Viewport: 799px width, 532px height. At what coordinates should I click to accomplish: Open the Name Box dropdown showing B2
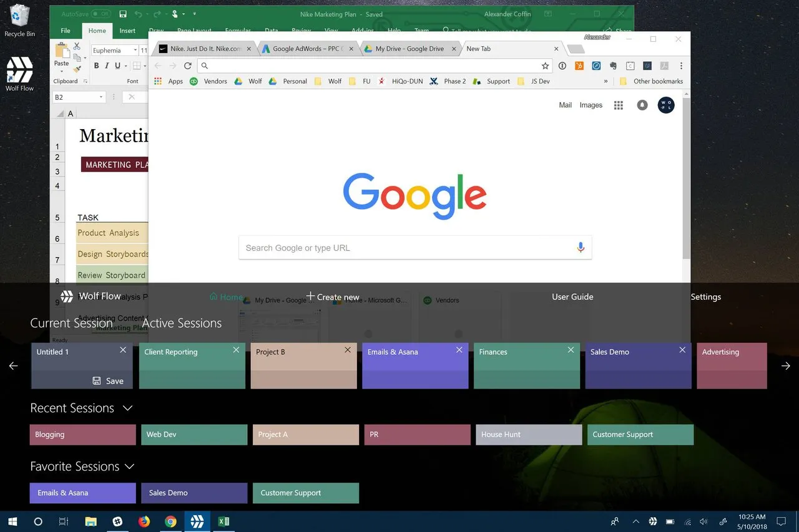click(x=102, y=97)
